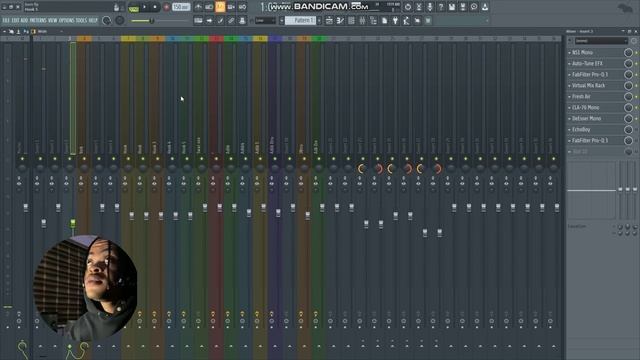Expand the Fresh Air slot menu
This screenshot has width=640, height=360.
coord(569,97)
